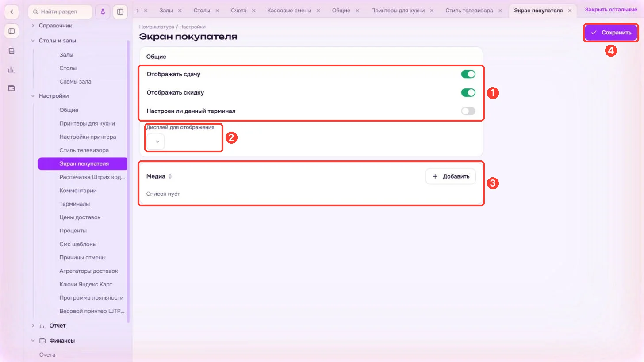Click the pin icon next to search
The image size is (644, 362).
click(x=103, y=12)
